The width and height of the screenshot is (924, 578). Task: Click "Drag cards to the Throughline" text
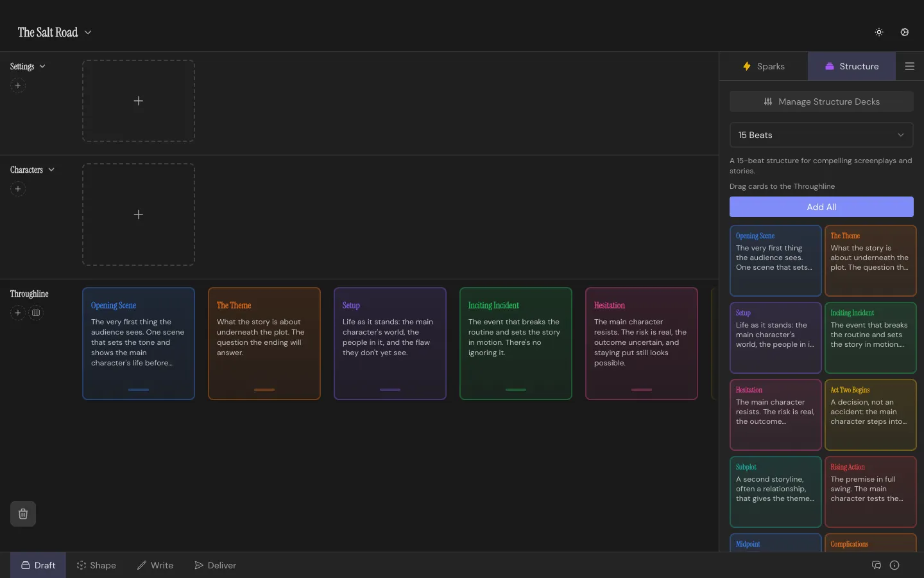(782, 186)
